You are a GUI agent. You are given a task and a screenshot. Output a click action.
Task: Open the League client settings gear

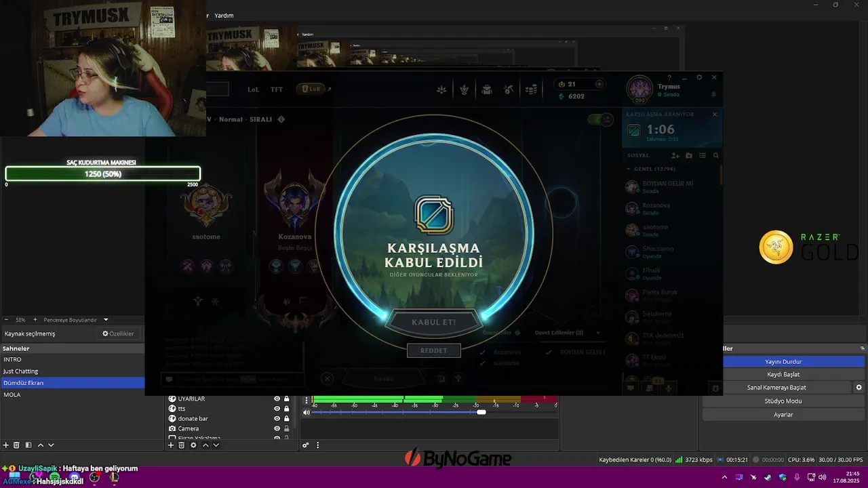[x=699, y=77]
